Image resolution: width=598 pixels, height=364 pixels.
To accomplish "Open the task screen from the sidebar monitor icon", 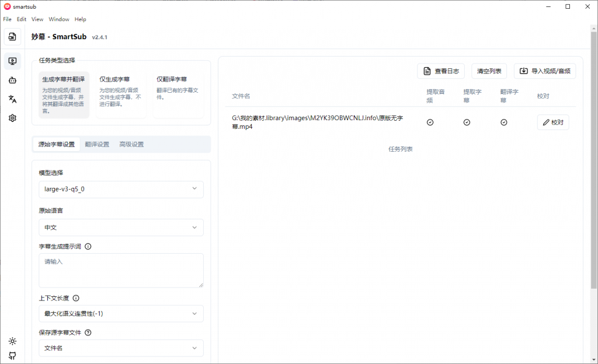I will [12, 61].
